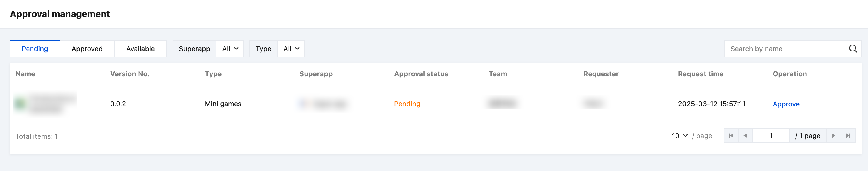The image size is (868, 171).
Task: Click the Version No. column header
Action: (x=130, y=74)
